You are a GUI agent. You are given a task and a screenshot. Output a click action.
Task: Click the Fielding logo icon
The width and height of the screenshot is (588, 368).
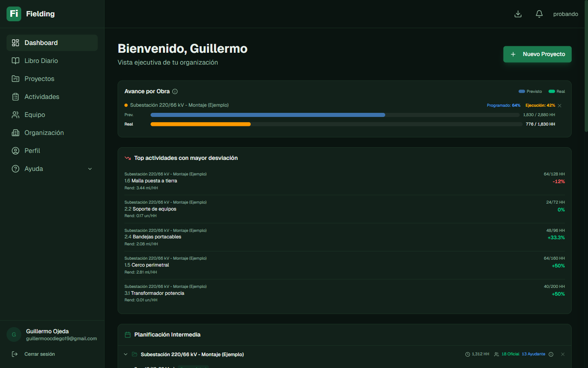pos(14,14)
